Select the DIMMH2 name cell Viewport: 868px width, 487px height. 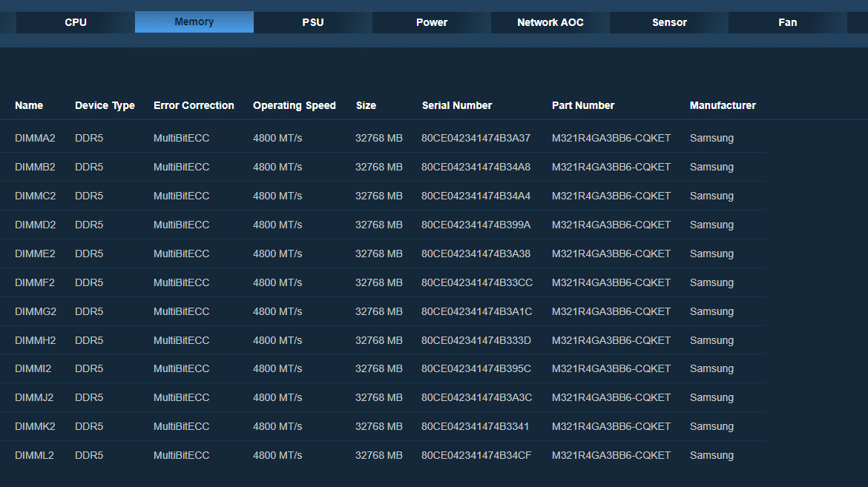pos(36,340)
